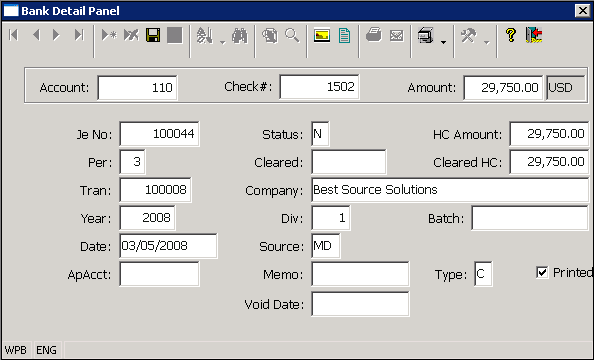The width and height of the screenshot is (595, 361).
Task: Click the Account field showing 110
Action: click(137, 88)
